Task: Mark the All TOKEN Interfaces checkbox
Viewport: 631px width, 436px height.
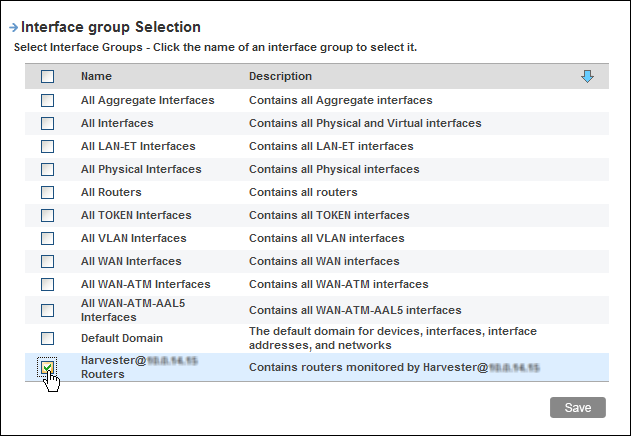Action: pyautogui.click(x=48, y=216)
